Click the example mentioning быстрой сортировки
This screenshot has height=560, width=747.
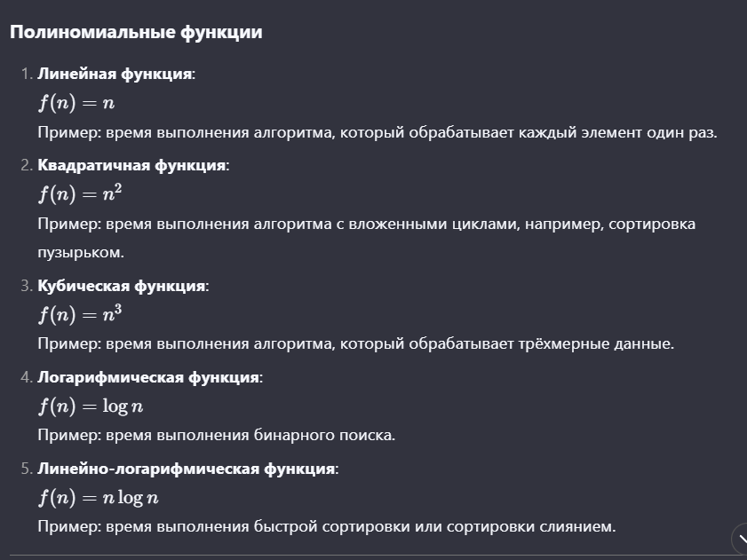[327, 526]
